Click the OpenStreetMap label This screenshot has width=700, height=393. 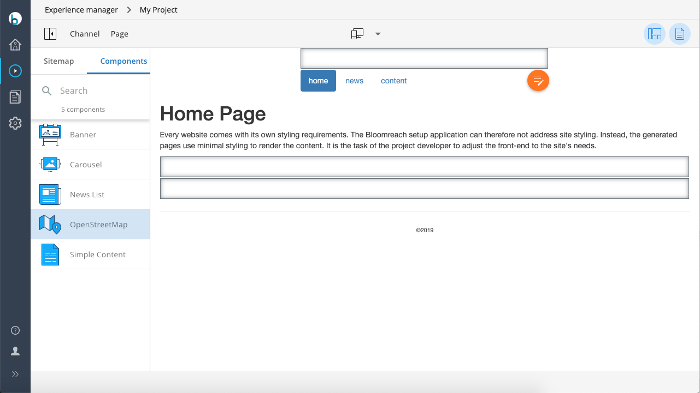tap(99, 224)
